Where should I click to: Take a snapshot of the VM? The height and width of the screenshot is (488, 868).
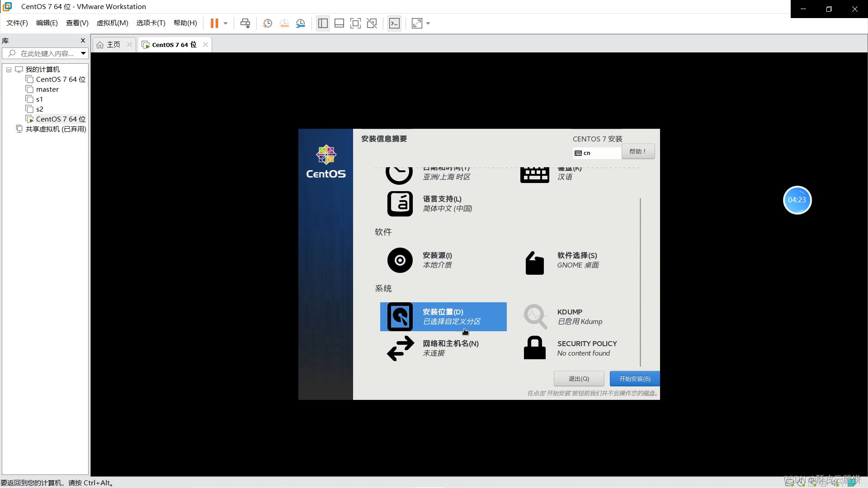point(267,23)
